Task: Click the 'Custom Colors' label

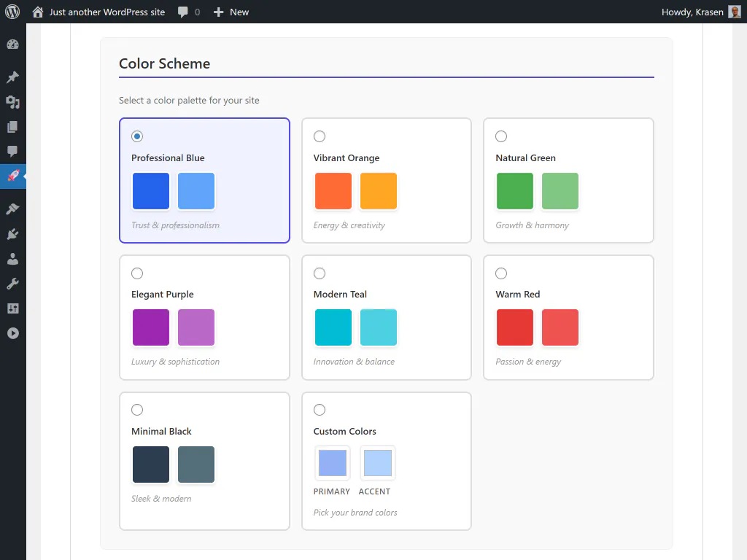Action: pos(345,431)
